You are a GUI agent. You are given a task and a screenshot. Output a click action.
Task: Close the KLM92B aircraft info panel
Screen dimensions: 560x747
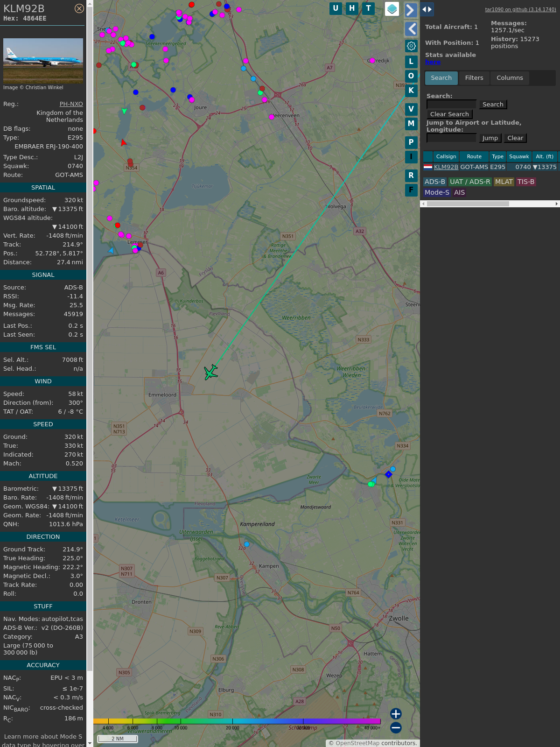[79, 8]
